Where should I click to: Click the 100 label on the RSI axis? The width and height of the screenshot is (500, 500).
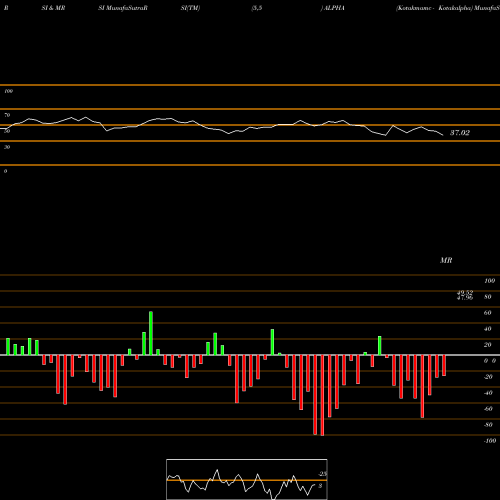tap(8, 91)
